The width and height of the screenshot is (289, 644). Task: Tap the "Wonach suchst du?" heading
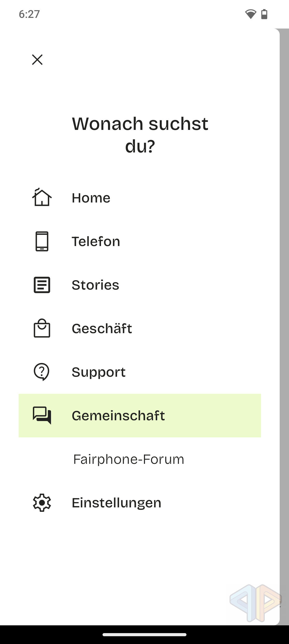pyautogui.click(x=140, y=135)
